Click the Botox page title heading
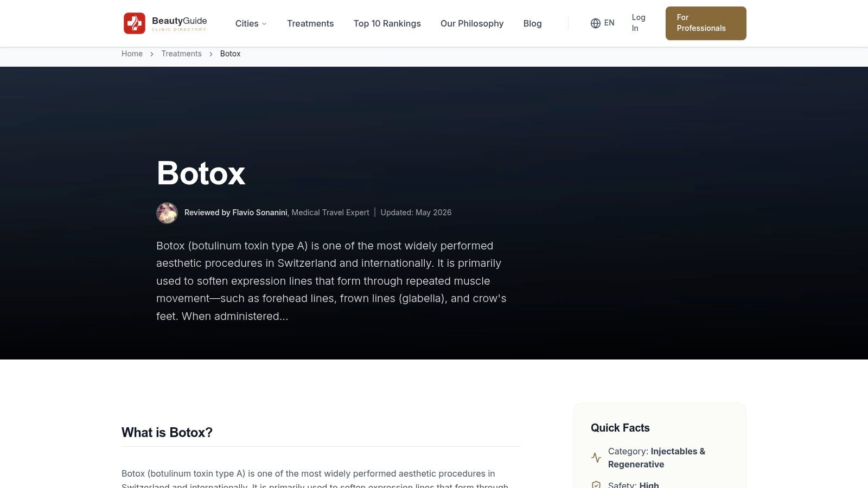 [x=201, y=174]
